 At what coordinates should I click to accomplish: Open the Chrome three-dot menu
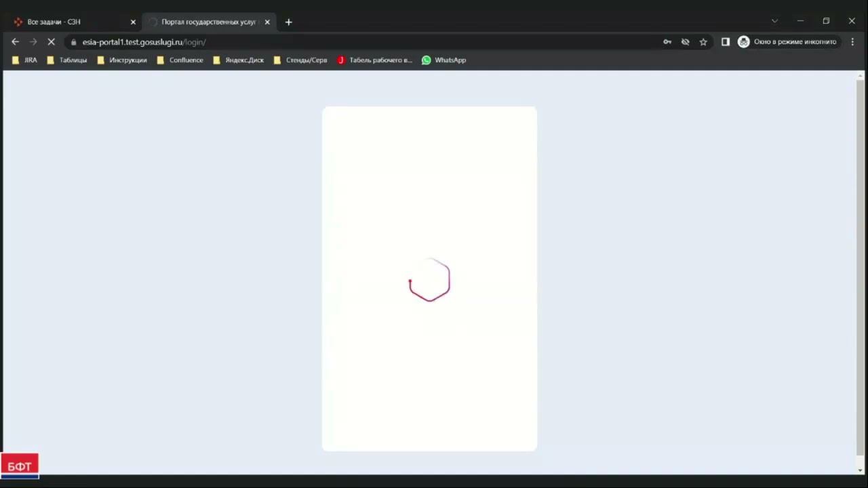852,42
